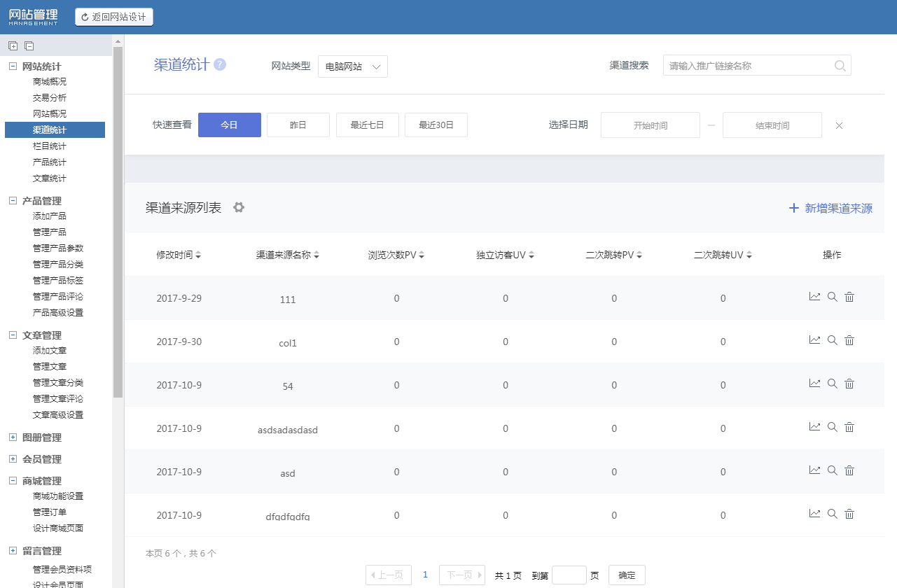Open 交易分析 in sidebar

50,98
